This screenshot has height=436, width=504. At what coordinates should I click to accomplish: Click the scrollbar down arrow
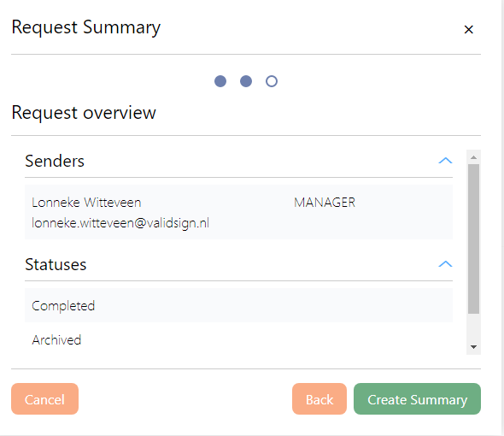[473, 347]
